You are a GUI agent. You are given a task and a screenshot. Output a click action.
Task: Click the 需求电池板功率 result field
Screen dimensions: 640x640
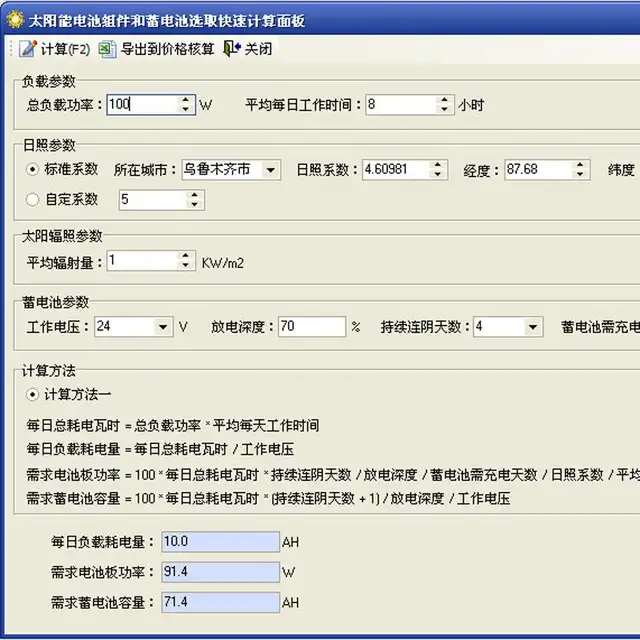(220, 572)
